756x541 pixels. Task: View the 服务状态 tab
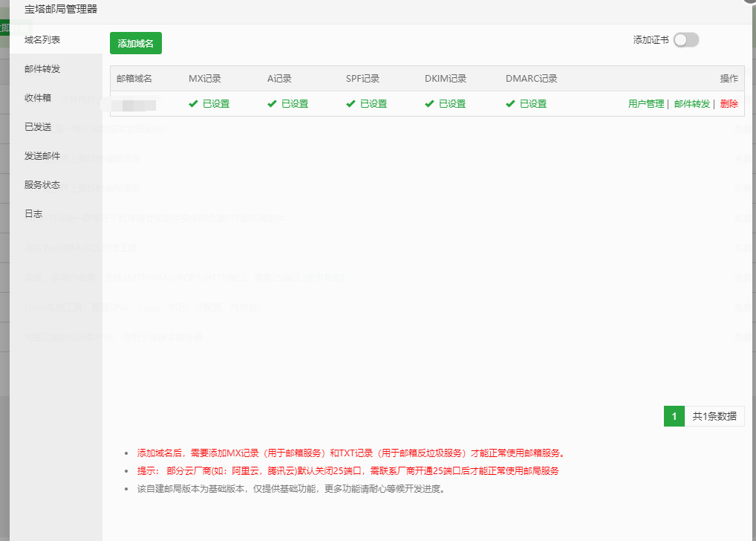(x=42, y=184)
